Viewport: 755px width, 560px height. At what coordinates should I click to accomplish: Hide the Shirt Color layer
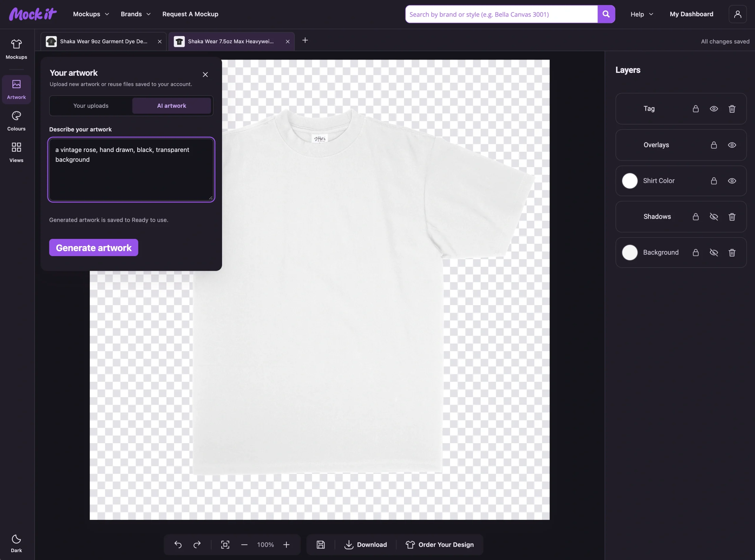[x=732, y=181]
